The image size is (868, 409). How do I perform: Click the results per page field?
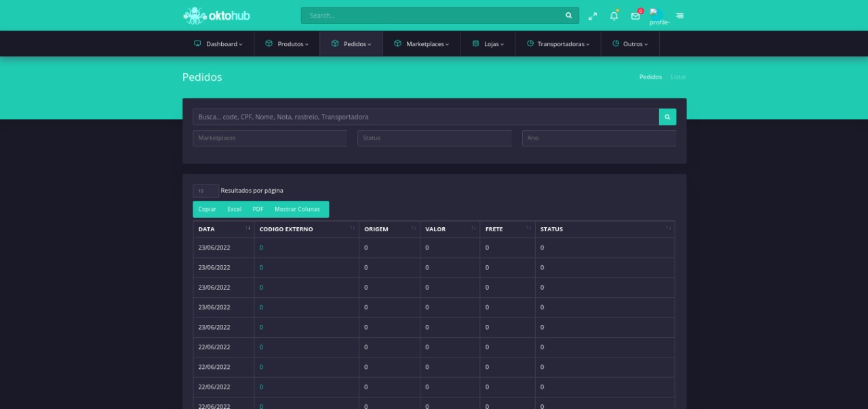pyautogui.click(x=205, y=191)
